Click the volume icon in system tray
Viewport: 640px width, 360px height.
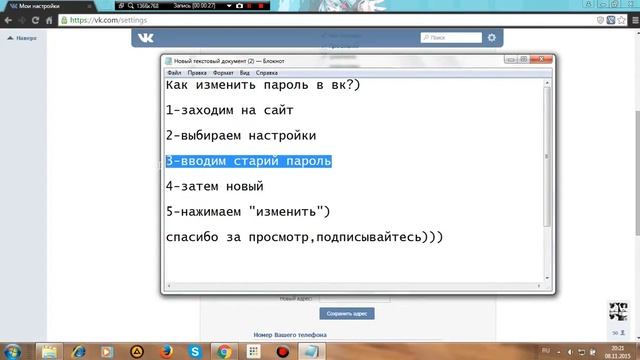coord(570,352)
